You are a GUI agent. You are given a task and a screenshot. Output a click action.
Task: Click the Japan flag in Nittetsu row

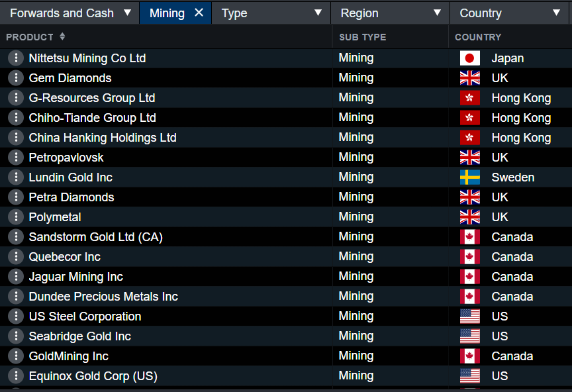click(x=469, y=58)
